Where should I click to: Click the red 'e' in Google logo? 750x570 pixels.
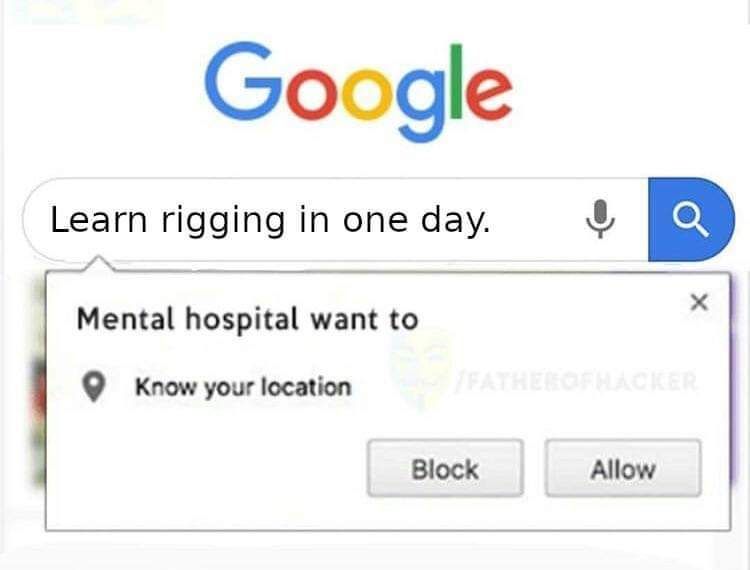point(487,94)
